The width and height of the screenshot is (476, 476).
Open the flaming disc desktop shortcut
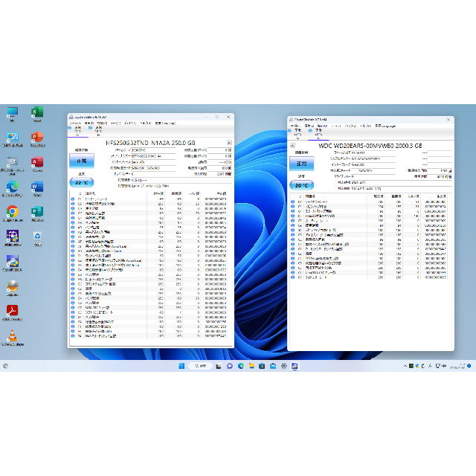tap(12, 289)
